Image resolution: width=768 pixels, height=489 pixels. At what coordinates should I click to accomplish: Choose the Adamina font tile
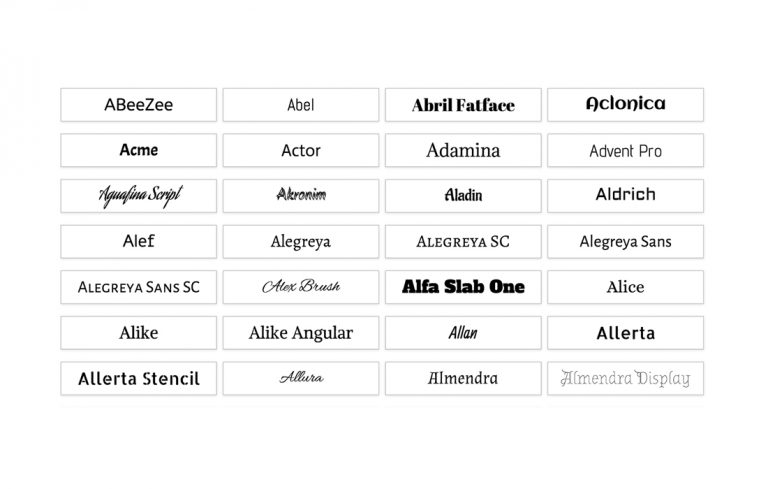(463, 150)
